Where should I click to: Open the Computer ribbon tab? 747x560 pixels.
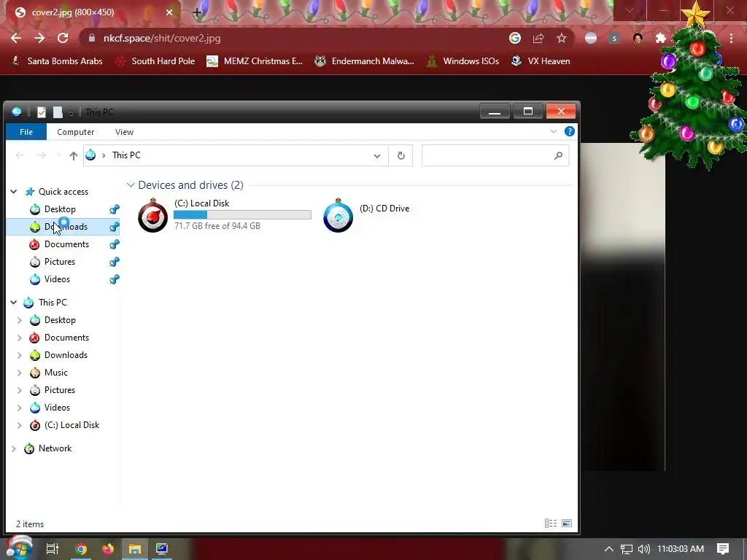tap(75, 132)
